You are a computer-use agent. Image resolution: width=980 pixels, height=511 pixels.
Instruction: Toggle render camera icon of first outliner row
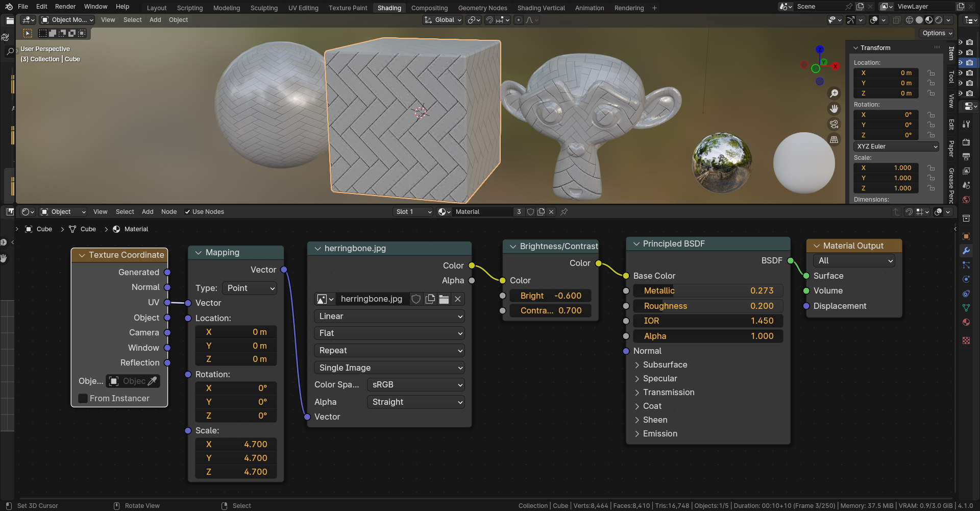click(970, 42)
